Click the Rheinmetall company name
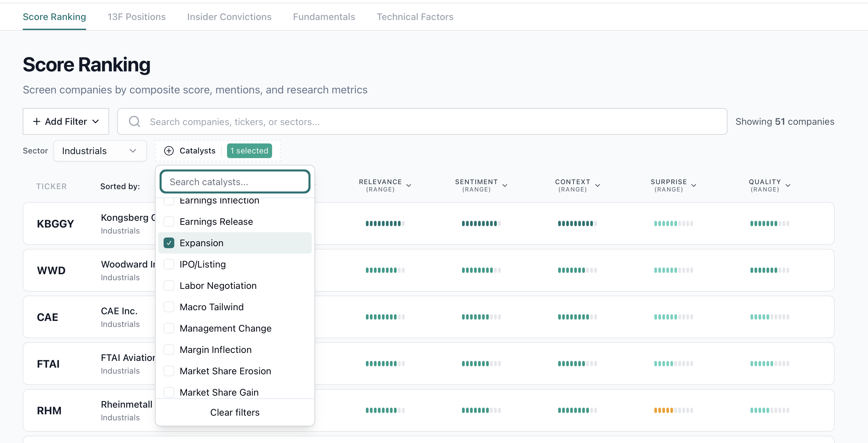Image resolution: width=868 pixels, height=443 pixels. 127,404
